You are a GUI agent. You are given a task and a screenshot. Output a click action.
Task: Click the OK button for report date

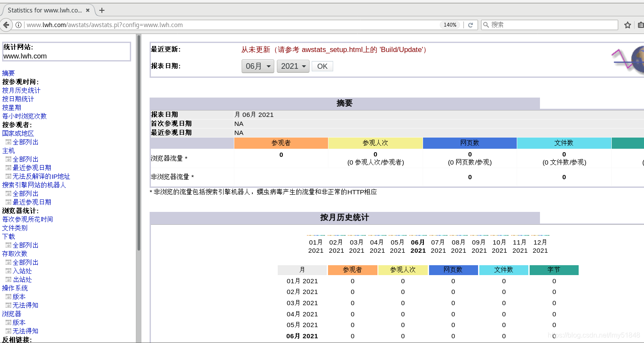pos(322,66)
